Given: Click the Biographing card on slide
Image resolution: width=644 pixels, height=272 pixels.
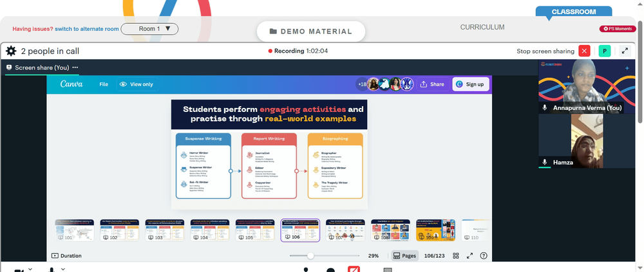Looking at the screenshot, I should click(x=335, y=166).
